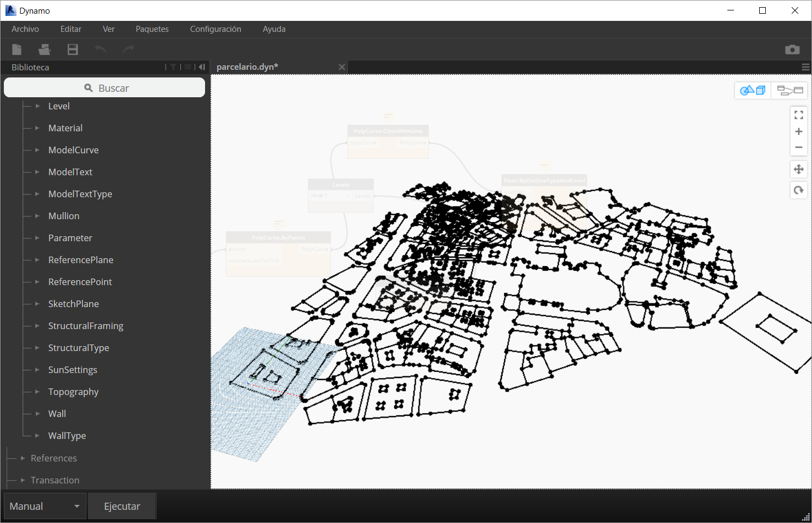The width and height of the screenshot is (812, 523).
Task: Open the Configuración menu
Action: pyautogui.click(x=216, y=29)
